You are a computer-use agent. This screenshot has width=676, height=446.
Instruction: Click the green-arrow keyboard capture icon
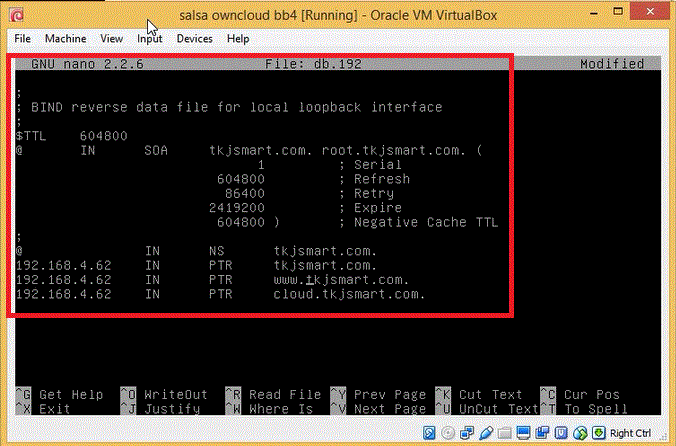click(x=598, y=433)
